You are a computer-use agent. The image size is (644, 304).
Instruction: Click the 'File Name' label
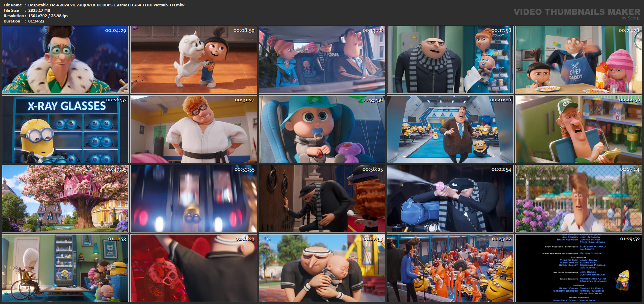[x=13, y=5]
